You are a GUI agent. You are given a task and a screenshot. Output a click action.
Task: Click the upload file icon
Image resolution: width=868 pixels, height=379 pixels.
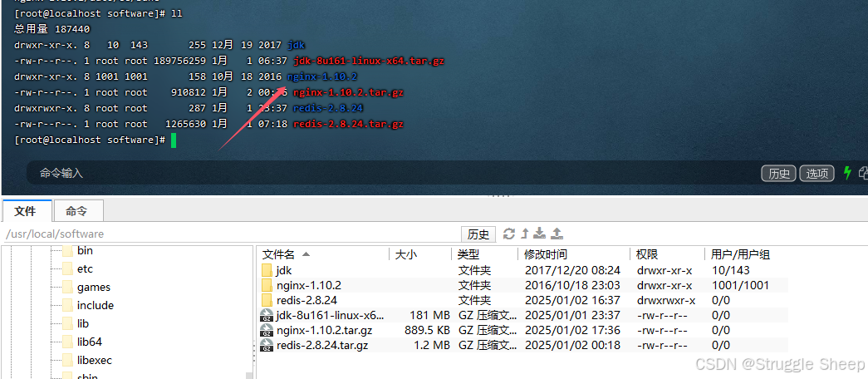[x=557, y=234]
